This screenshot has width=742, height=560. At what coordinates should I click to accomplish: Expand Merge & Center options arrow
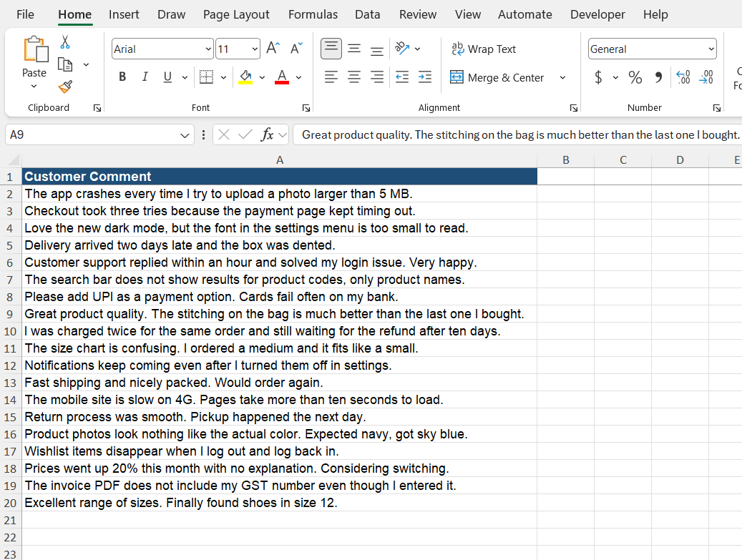click(562, 77)
